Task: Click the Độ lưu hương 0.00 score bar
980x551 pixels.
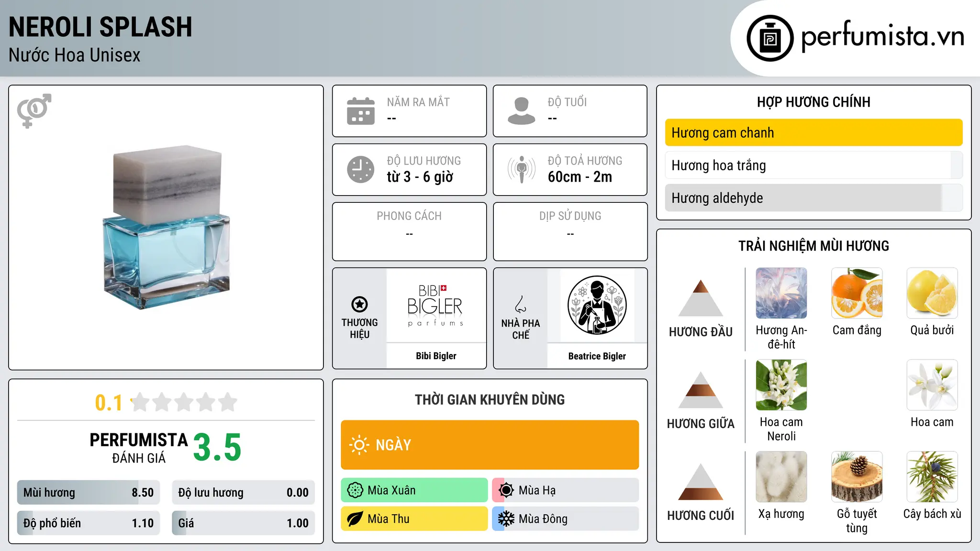Action: (x=243, y=493)
